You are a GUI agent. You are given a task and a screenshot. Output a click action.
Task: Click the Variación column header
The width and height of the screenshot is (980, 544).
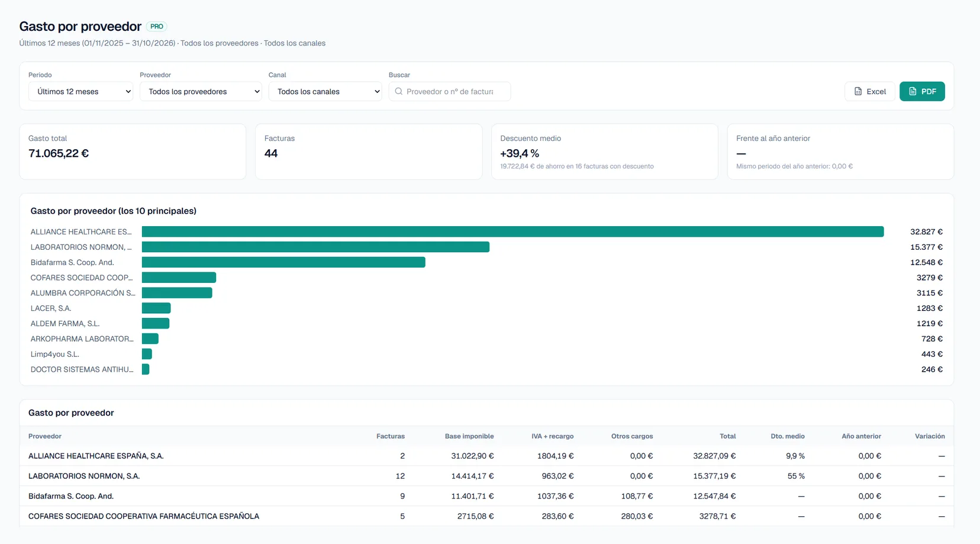(x=930, y=436)
